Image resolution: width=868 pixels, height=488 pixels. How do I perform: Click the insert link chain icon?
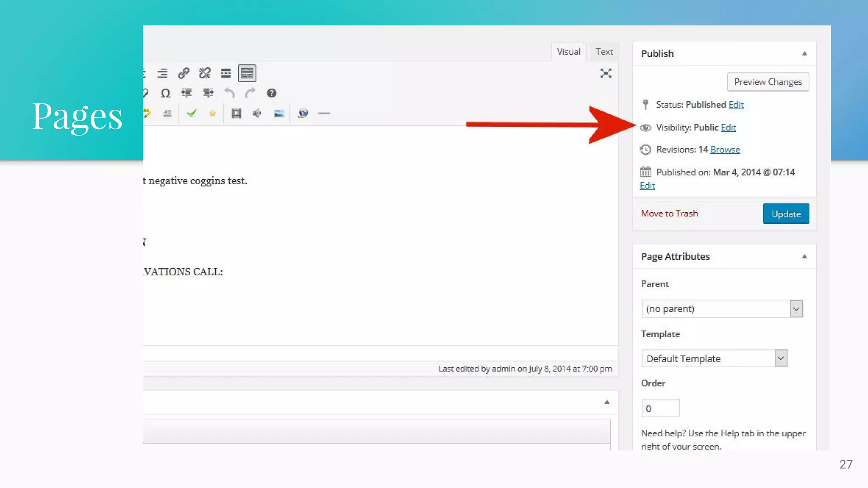click(184, 73)
